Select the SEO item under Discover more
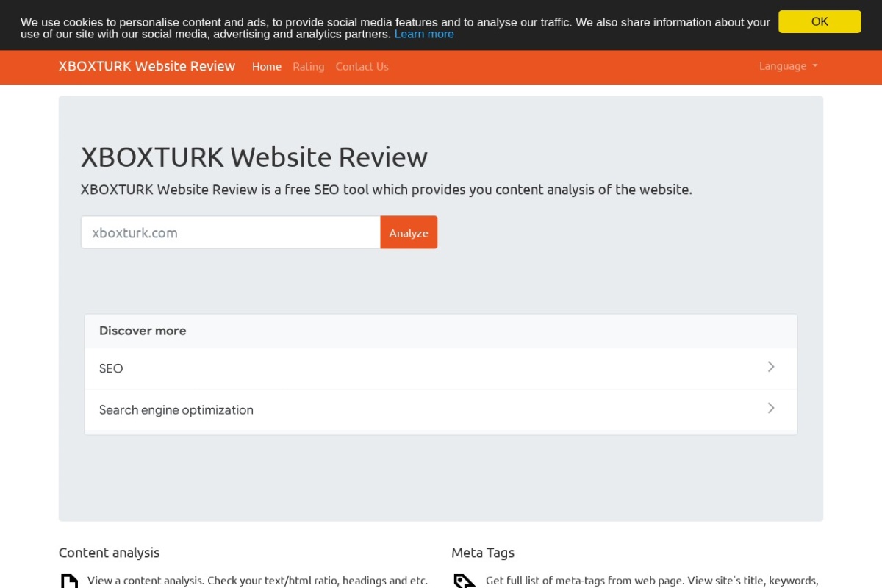 [111, 368]
